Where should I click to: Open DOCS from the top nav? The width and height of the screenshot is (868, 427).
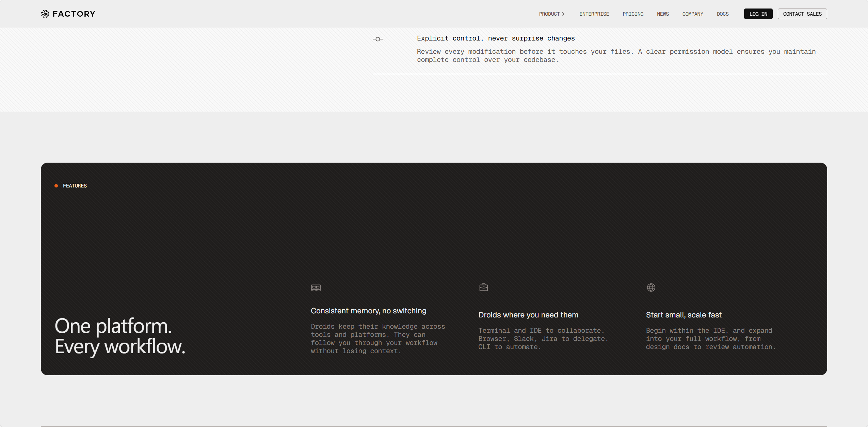(x=723, y=14)
